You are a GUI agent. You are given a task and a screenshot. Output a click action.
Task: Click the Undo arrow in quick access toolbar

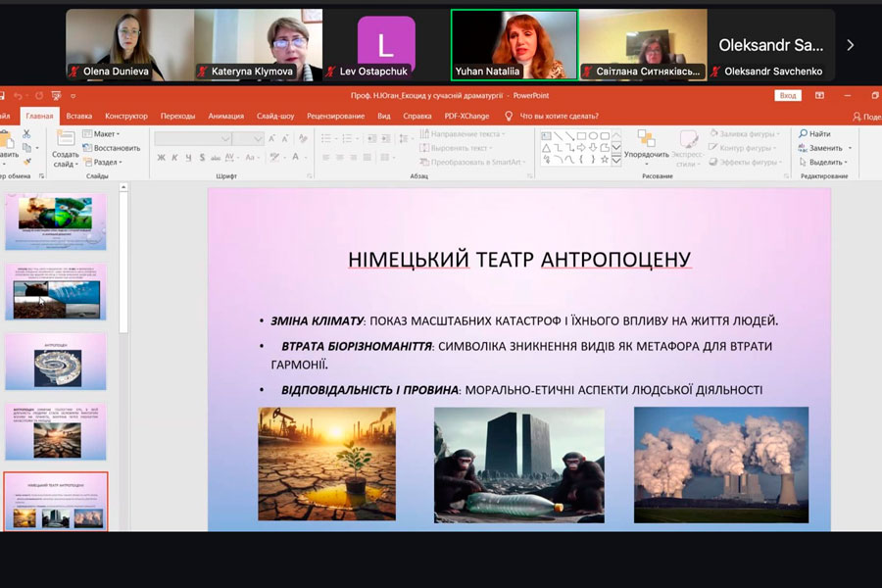[20, 96]
